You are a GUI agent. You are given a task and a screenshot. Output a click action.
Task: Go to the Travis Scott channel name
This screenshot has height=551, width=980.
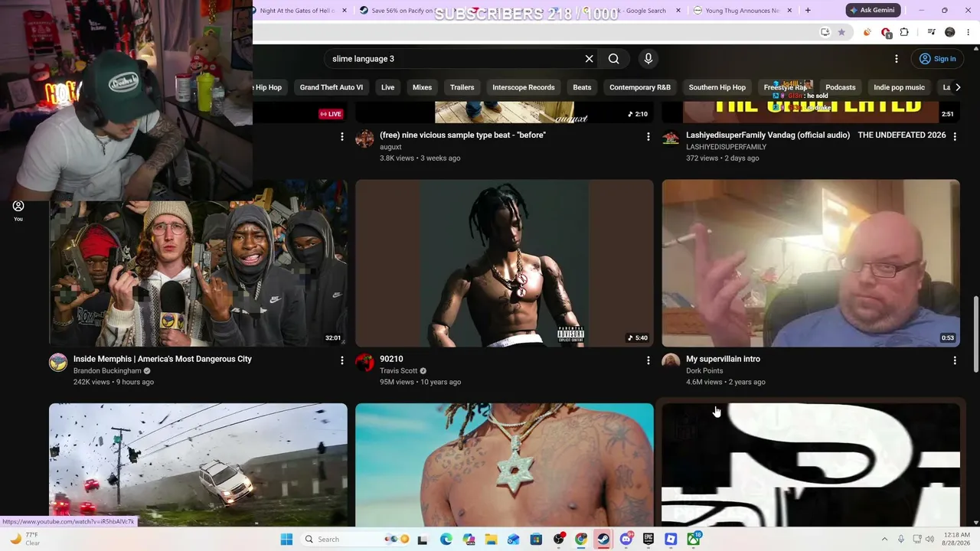(x=398, y=371)
